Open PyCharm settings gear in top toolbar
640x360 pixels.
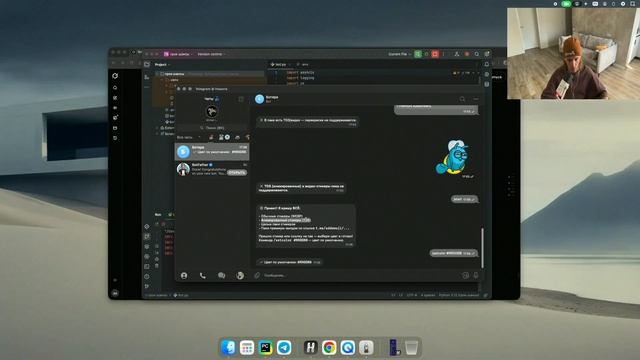coord(487,54)
